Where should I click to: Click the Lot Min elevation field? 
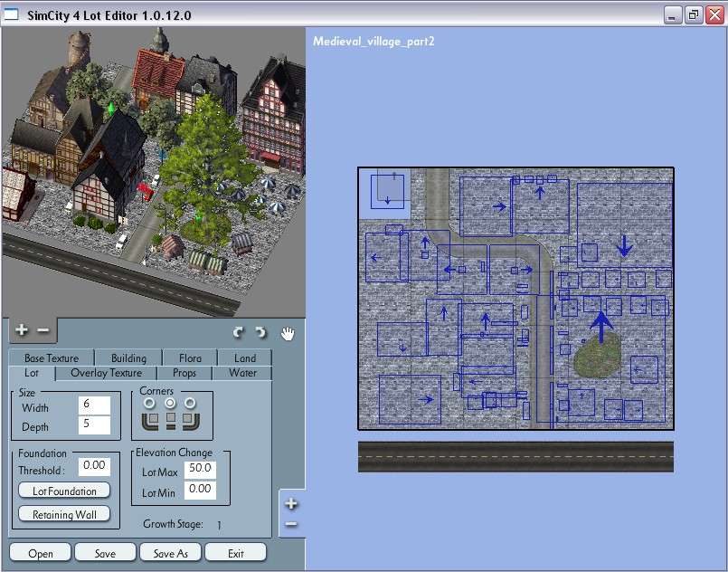pyautogui.click(x=200, y=491)
